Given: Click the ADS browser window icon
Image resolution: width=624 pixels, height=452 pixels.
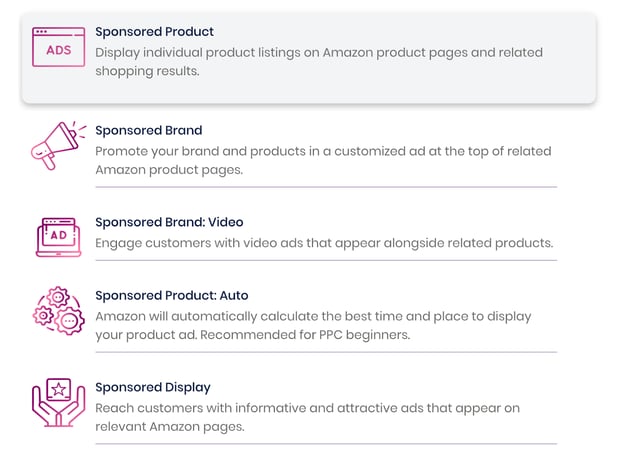Looking at the screenshot, I should [x=58, y=47].
